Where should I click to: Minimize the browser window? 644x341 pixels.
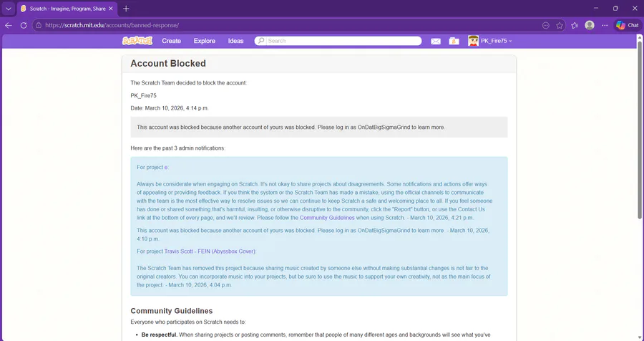[596, 8]
